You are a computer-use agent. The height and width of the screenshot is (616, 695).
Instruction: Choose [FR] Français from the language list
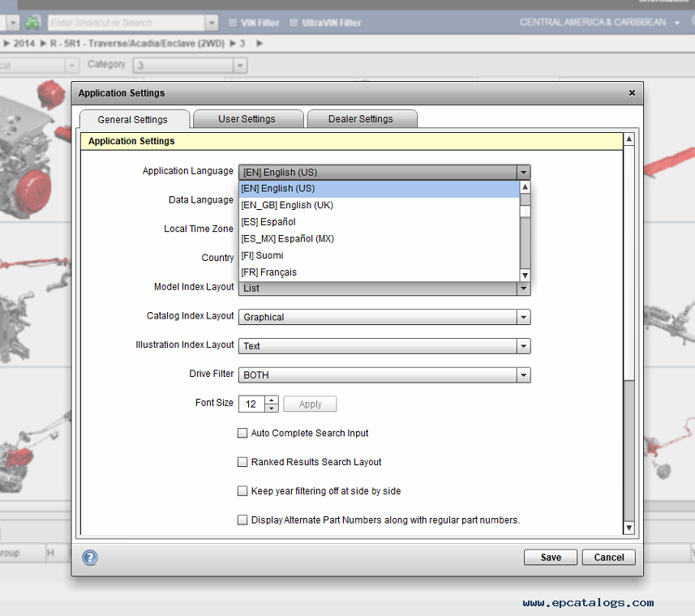click(x=269, y=272)
